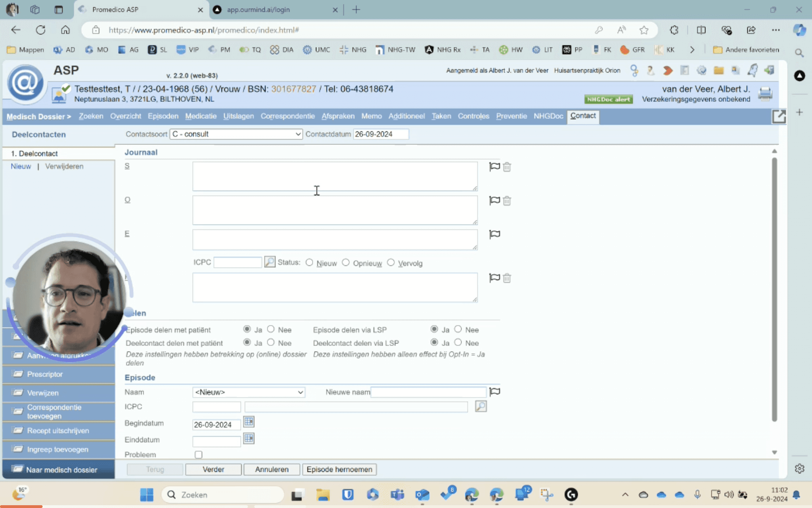Click the flag icon next to S field
Viewport: 812px width, 508px height.
point(494,167)
